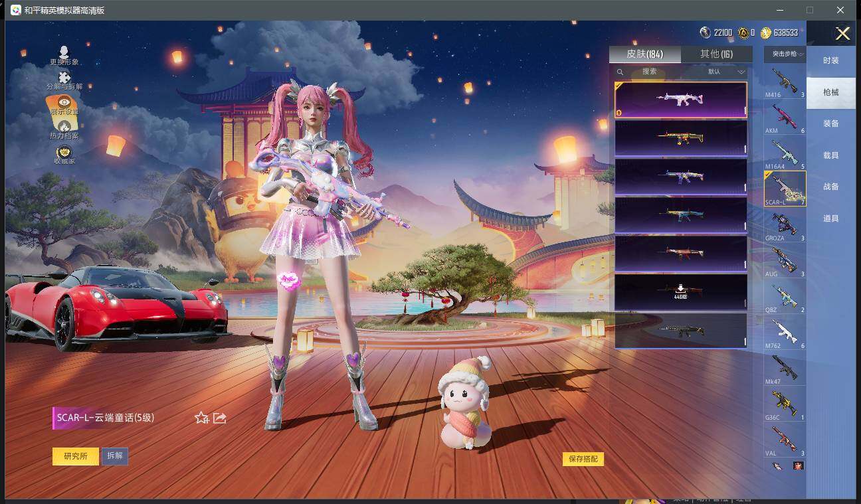Screen dimensions: 861x504
Task: Switch to the 皮肤(184) tab
Action: (x=645, y=54)
